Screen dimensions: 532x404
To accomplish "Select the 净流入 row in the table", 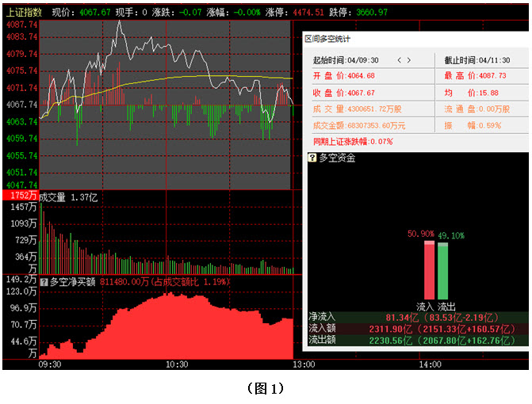I will pos(417,317).
